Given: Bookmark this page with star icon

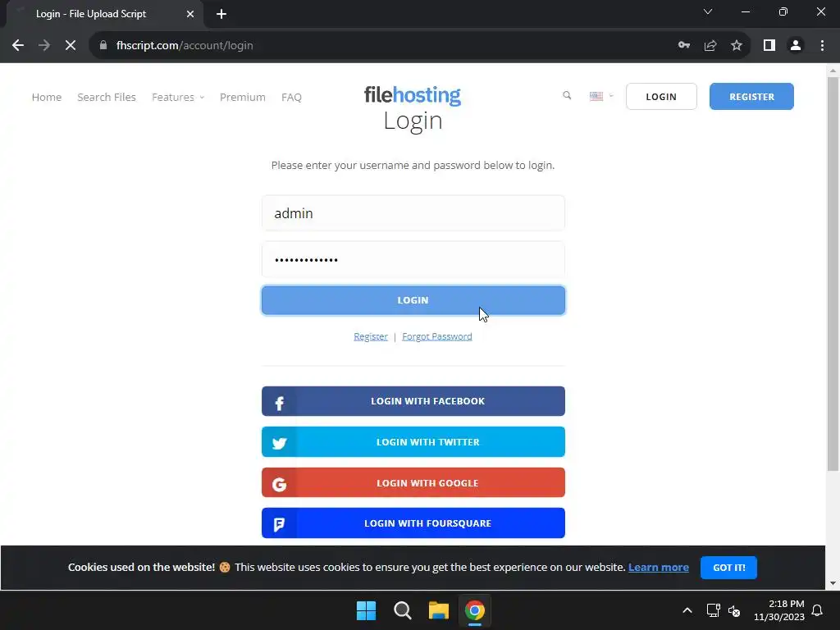Looking at the screenshot, I should click(x=737, y=46).
